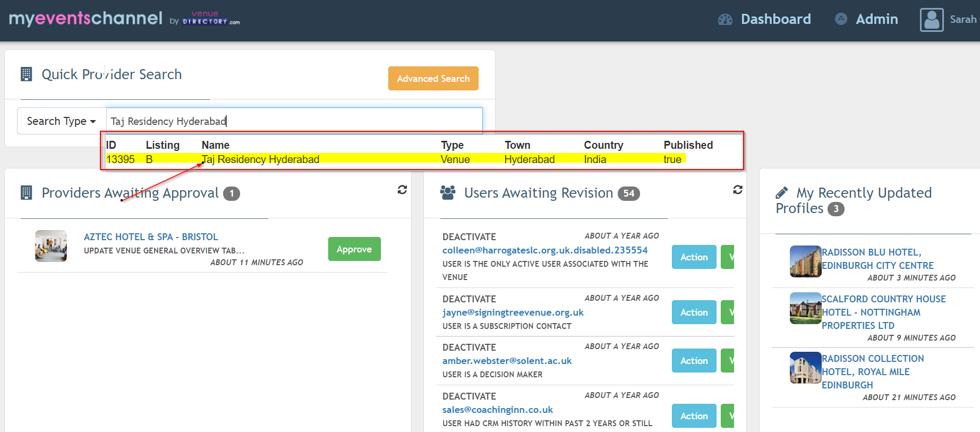980x432 pixels.
Task: Click the ID 13395 result cell
Action: tap(121, 159)
